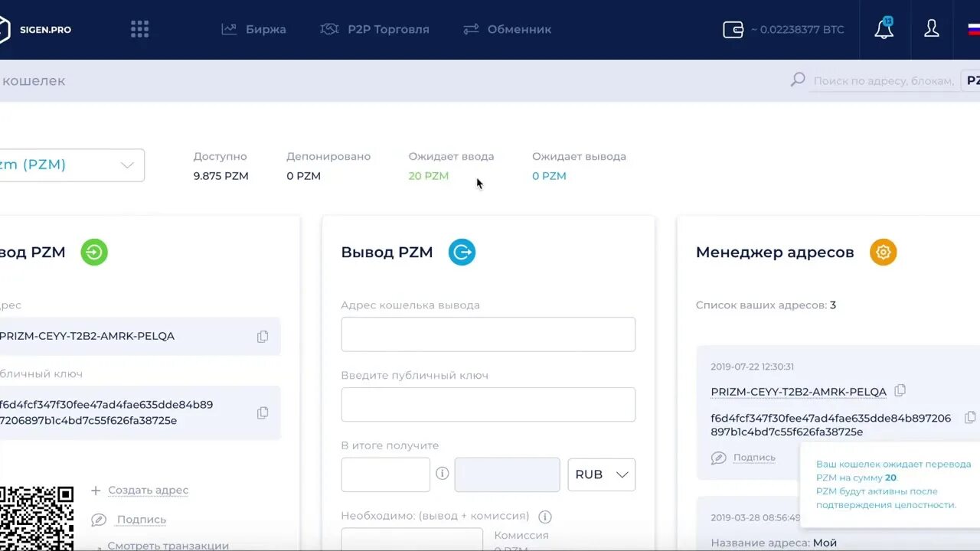Click the available '9.875 PZM' balance
This screenshot has width=980, height=551.
220,176
